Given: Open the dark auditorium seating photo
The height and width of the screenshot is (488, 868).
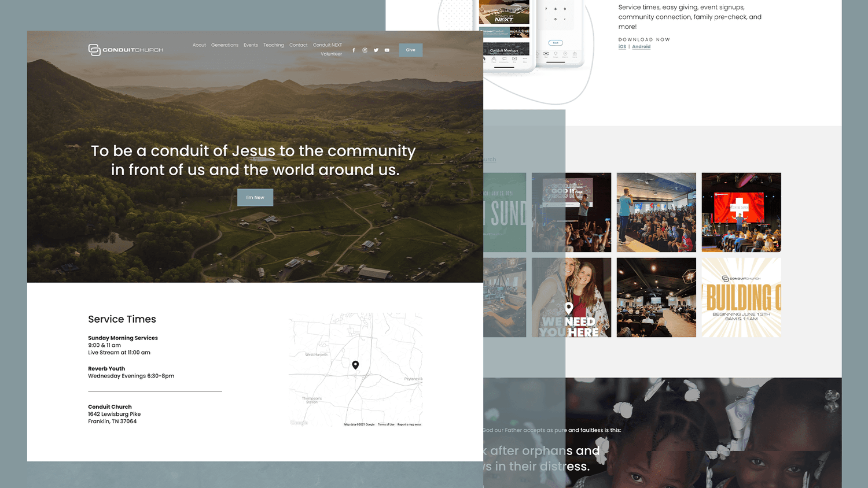Looking at the screenshot, I should pyautogui.click(x=656, y=297).
